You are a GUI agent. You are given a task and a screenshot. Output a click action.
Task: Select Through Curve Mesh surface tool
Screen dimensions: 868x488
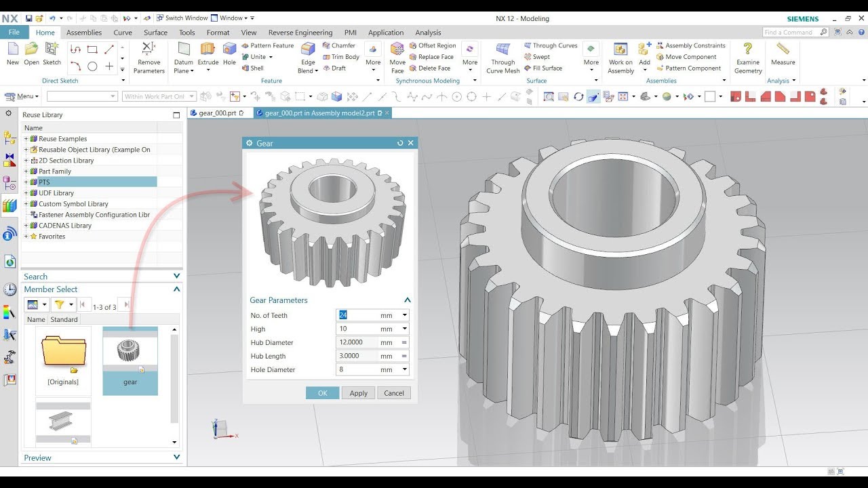click(x=502, y=50)
